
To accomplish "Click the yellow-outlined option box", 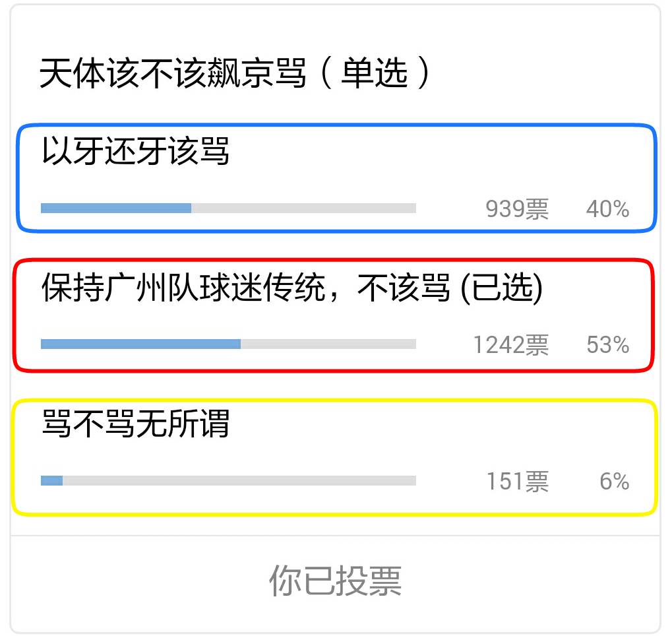I will [x=336, y=454].
